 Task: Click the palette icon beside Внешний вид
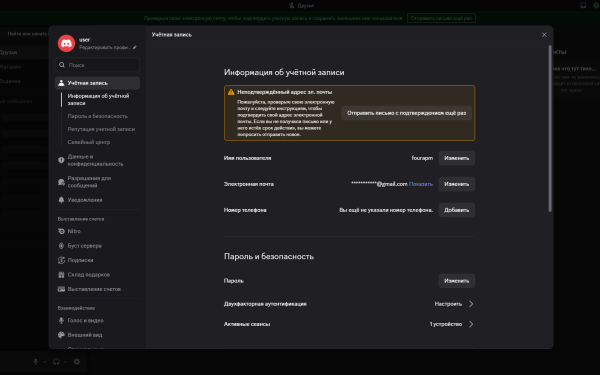pyautogui.click(x=61, y=335)
